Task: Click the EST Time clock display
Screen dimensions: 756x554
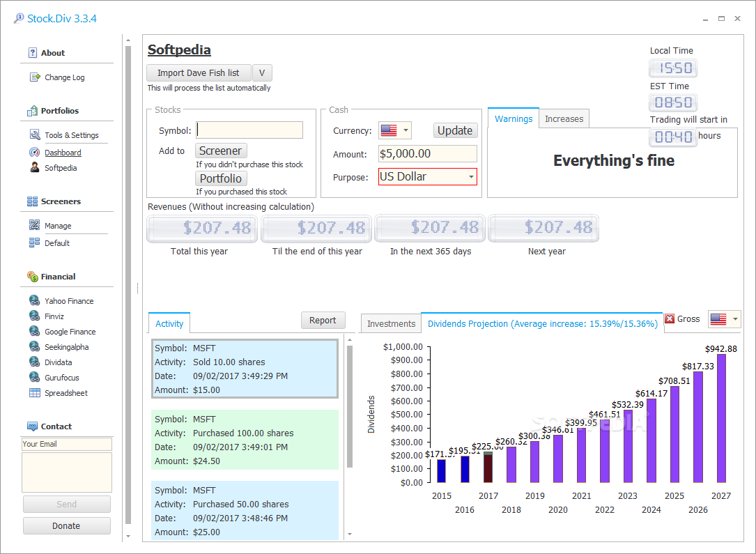Action: (x=673, y=102)
